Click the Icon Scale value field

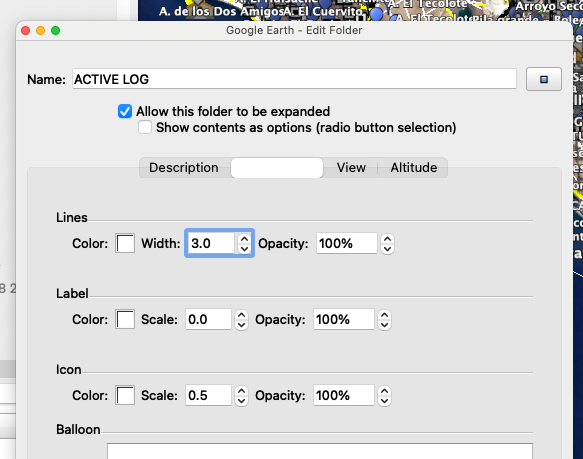coord(208,395)
